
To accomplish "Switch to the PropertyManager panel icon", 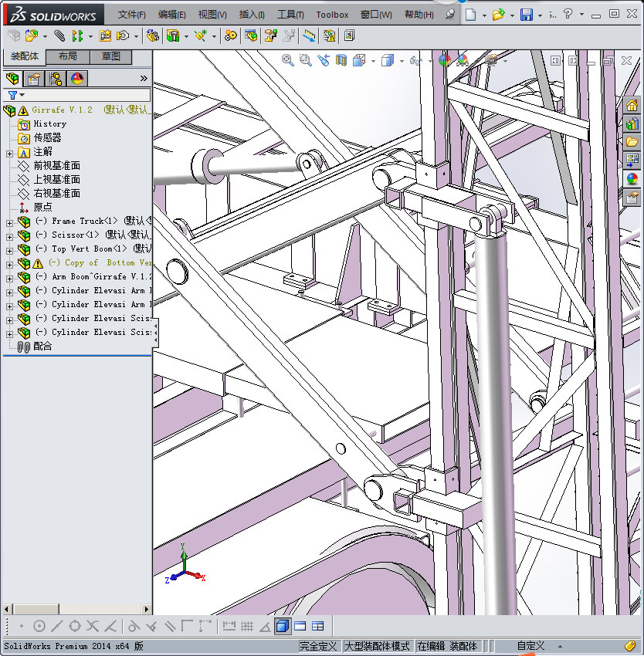I will click(x=34, y=78).
